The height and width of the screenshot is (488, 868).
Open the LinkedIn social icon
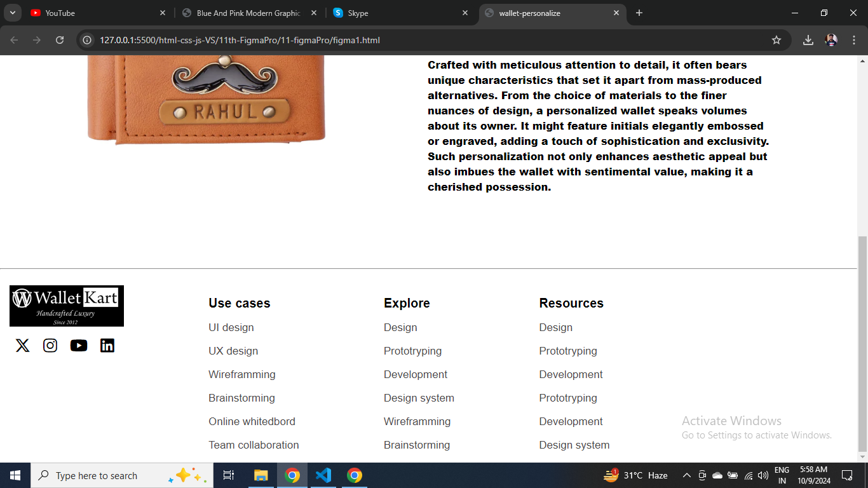click(107, 346)
